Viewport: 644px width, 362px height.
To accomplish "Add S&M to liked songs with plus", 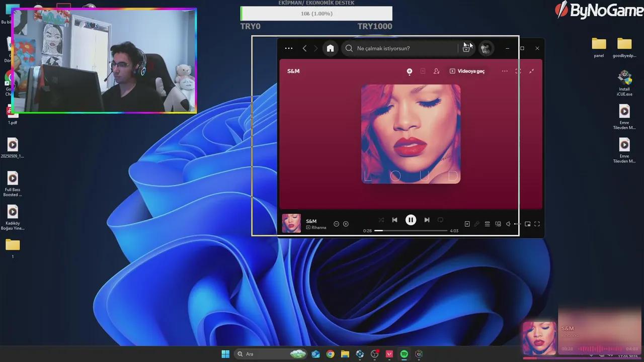I will point(346,224).
